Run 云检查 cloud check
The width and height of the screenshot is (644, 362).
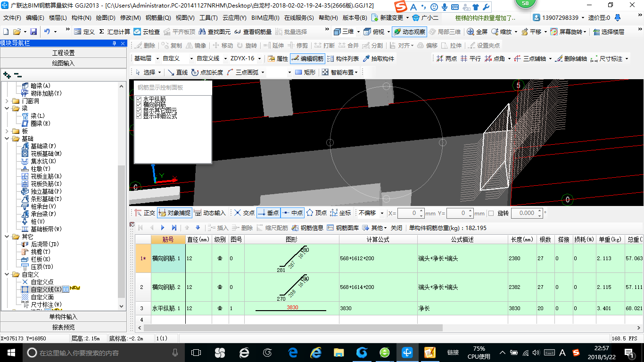[147, 32]
